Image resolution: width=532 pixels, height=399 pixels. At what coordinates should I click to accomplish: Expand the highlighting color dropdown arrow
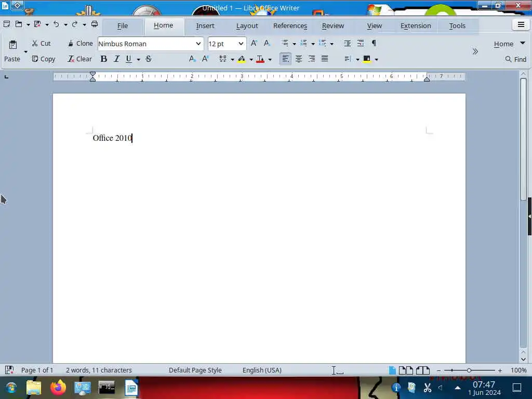[251, 59]
